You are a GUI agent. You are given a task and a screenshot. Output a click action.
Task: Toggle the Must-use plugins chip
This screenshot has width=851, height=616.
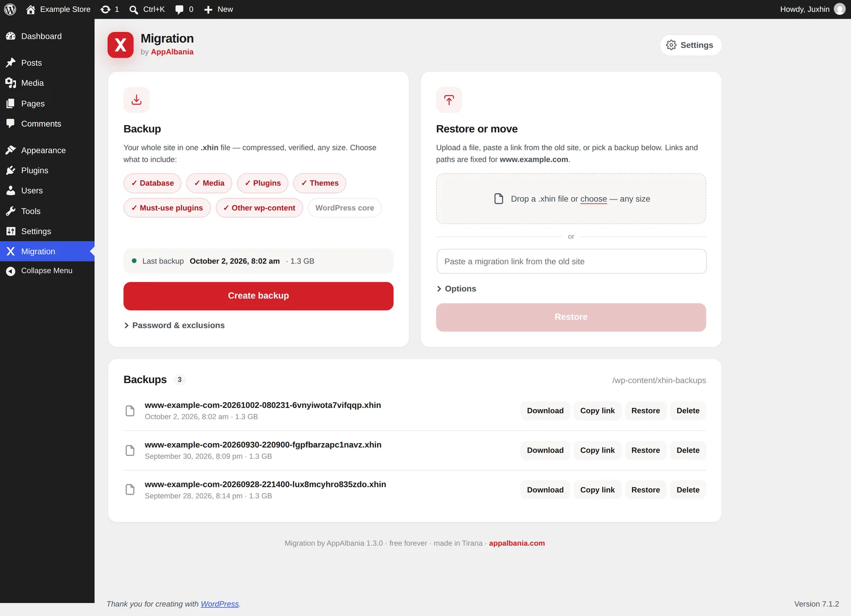(x=167, y=208)
